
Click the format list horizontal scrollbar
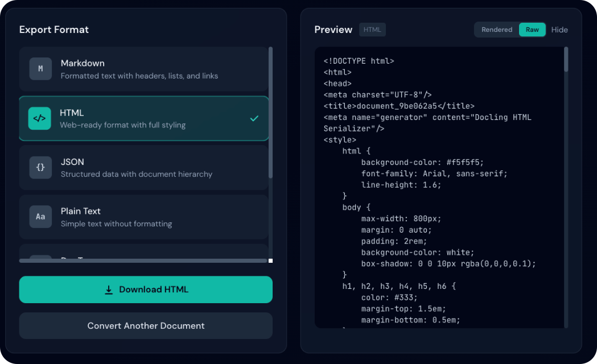coord(142,260)
